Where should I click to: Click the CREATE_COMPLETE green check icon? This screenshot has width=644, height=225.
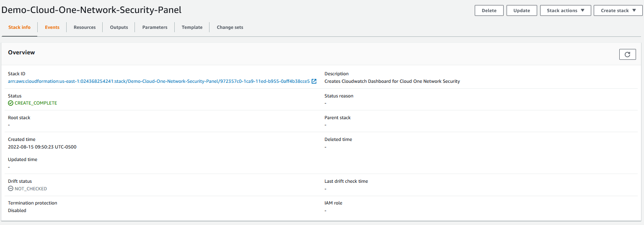(10, 103)
